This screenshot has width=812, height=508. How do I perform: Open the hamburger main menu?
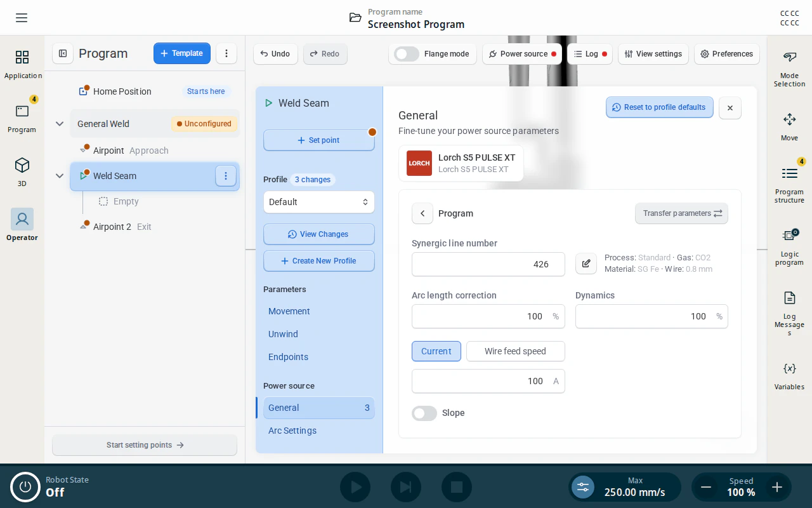[x=22, y=18]
